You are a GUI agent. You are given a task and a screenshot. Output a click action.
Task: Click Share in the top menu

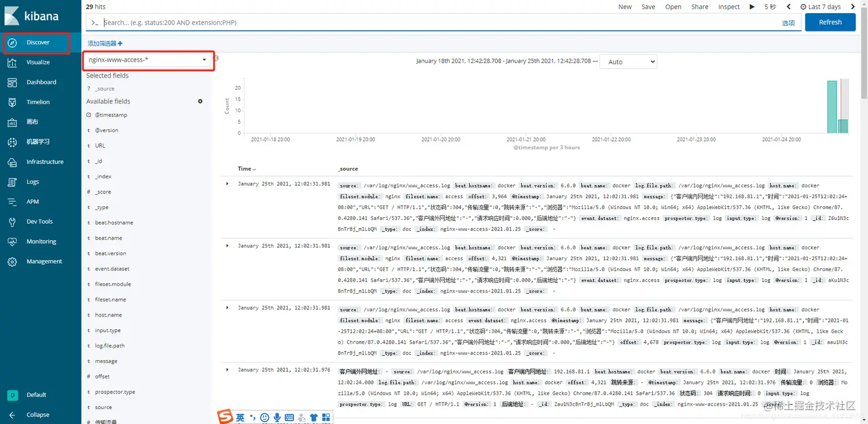pyautogui.click(x=700, y=7)
